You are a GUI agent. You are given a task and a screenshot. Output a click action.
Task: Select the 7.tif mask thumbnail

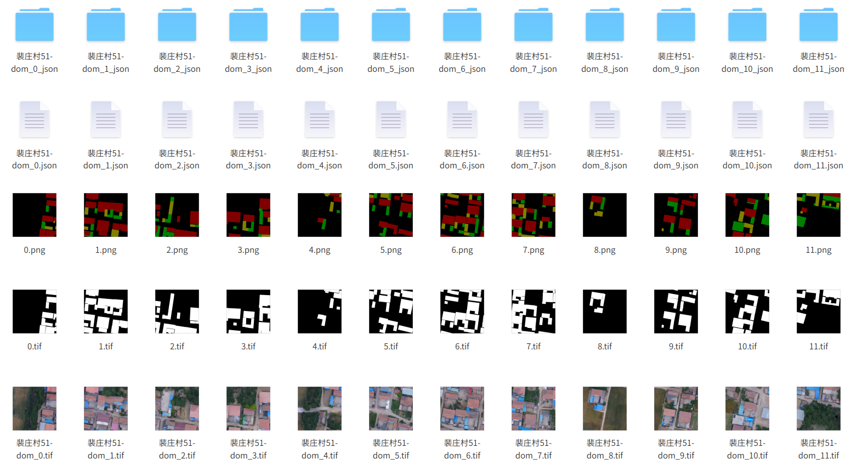(534, 312)
